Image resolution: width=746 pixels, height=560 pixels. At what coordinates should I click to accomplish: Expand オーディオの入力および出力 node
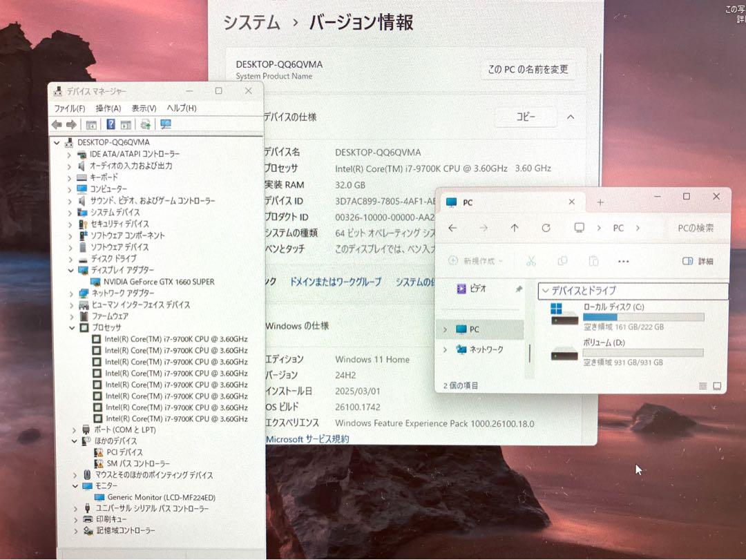[70, 166]
